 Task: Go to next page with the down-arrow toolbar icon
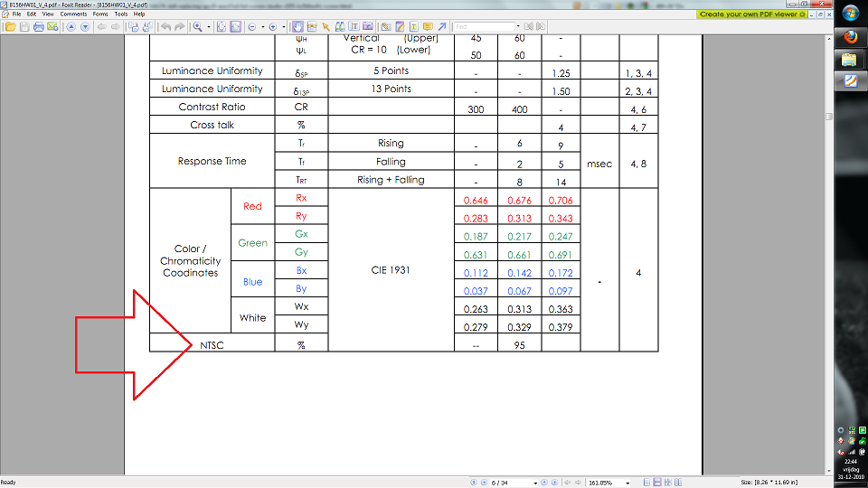(x=85, y=26)
